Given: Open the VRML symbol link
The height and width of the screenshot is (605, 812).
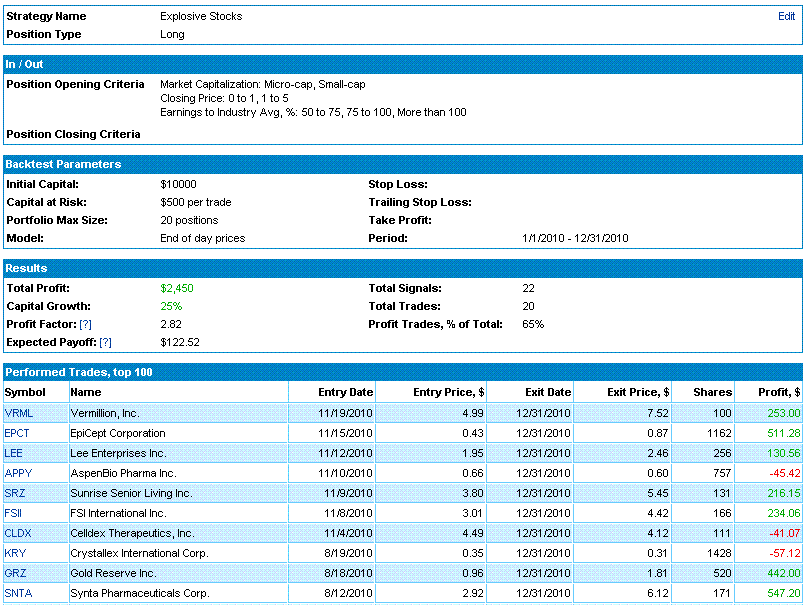Looking at the screenshot, I should pos(19,413).
